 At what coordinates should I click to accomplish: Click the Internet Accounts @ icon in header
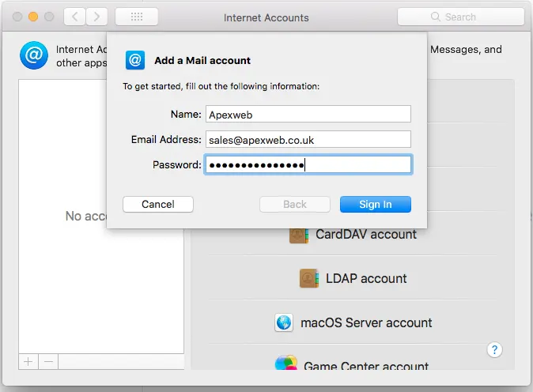pos(34,55)
